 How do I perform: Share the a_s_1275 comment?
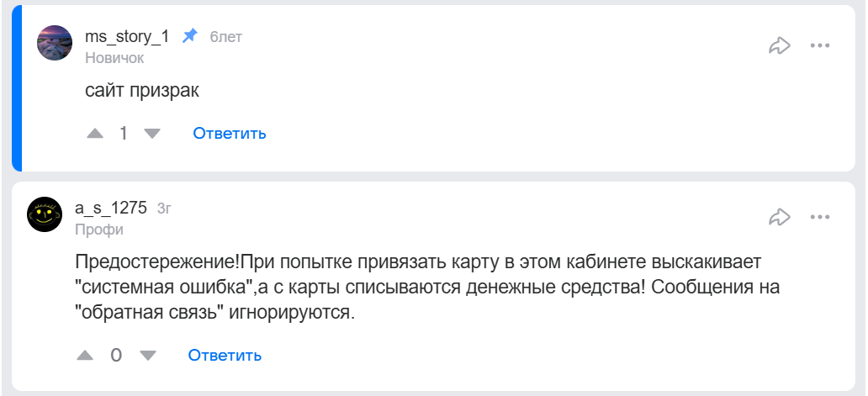(780, 217)
